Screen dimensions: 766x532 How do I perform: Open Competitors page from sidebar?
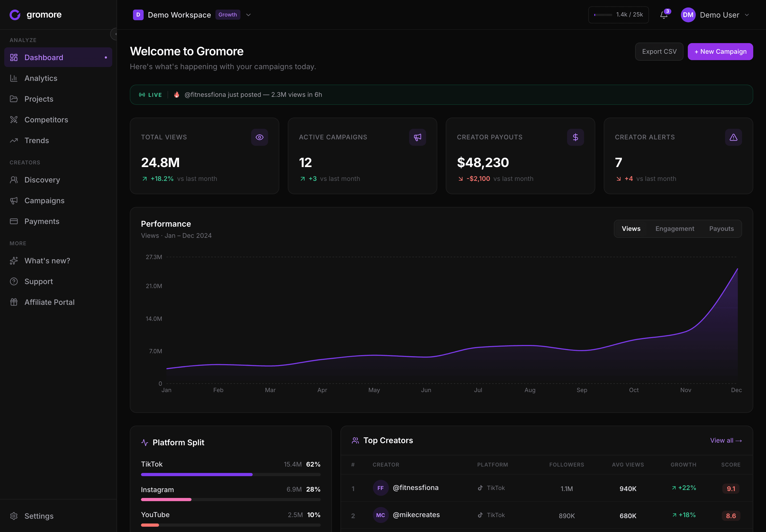[58, 120]
